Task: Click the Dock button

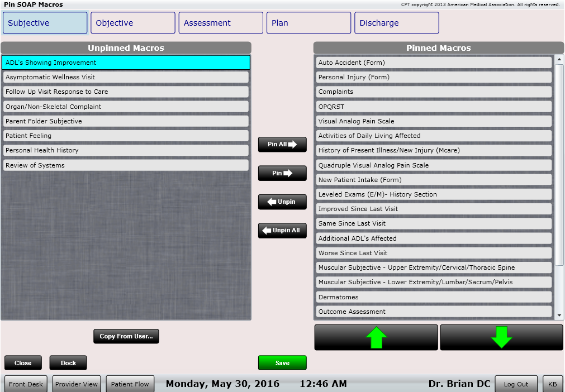Action: pyautogui.click(x=68, y=363)
